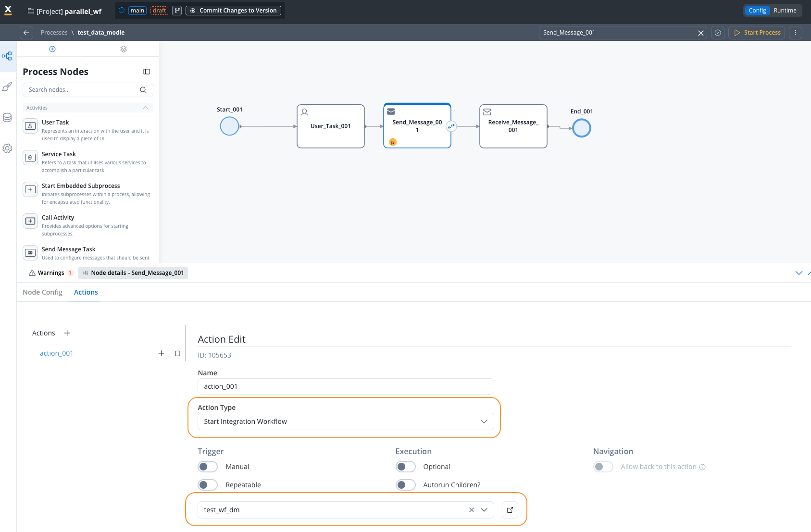Switch to the Node Config tab

[43, 292]
